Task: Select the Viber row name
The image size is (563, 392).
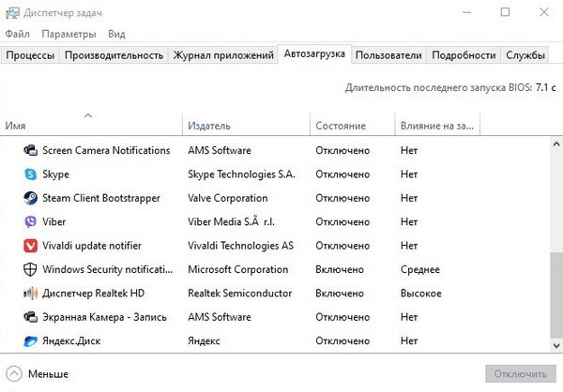Action: pos(53,222)
